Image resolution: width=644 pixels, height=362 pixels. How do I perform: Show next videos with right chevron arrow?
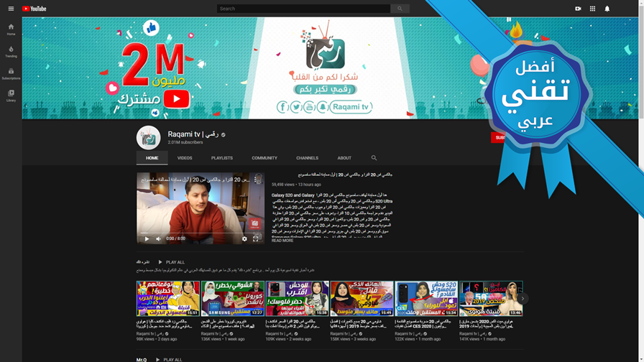click(x=523, y=298)
